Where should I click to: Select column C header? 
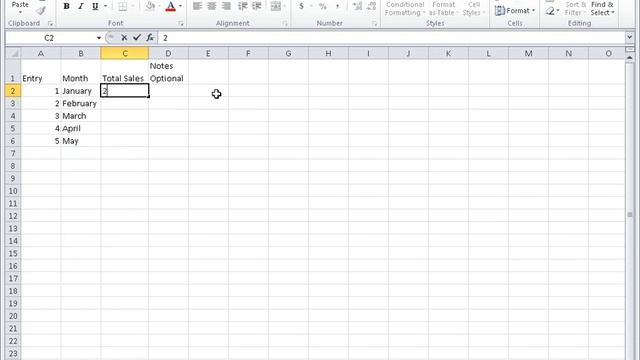pyautogui.click(x=124, y=53)
